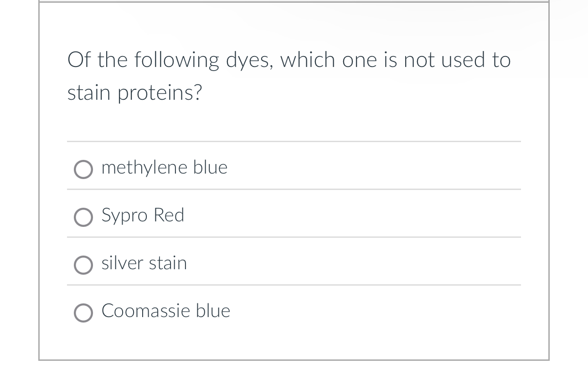Select the Sypro Red radio button
The height and width of the screenshot is (369, 588).
click(83, 217)
